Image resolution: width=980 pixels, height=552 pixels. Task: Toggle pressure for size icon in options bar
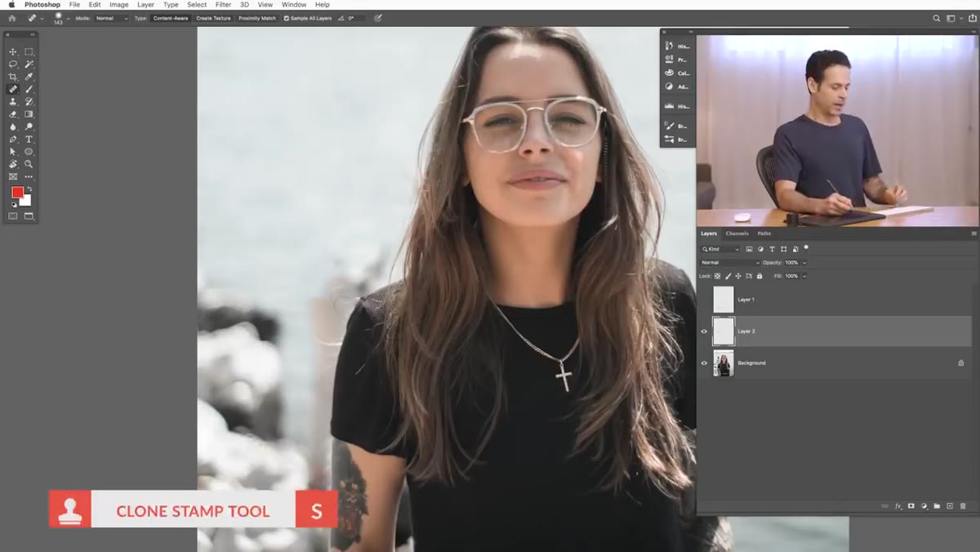coord(379,18)
